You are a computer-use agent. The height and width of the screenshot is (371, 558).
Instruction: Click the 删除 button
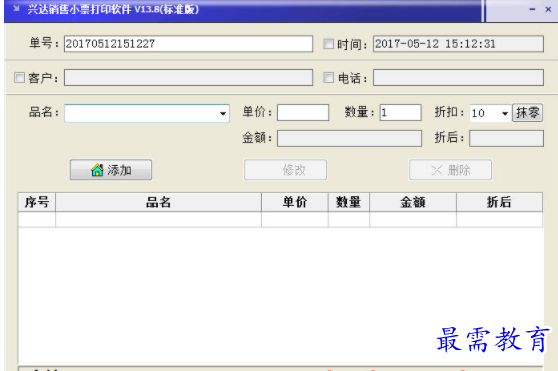(x=451, y=170)
